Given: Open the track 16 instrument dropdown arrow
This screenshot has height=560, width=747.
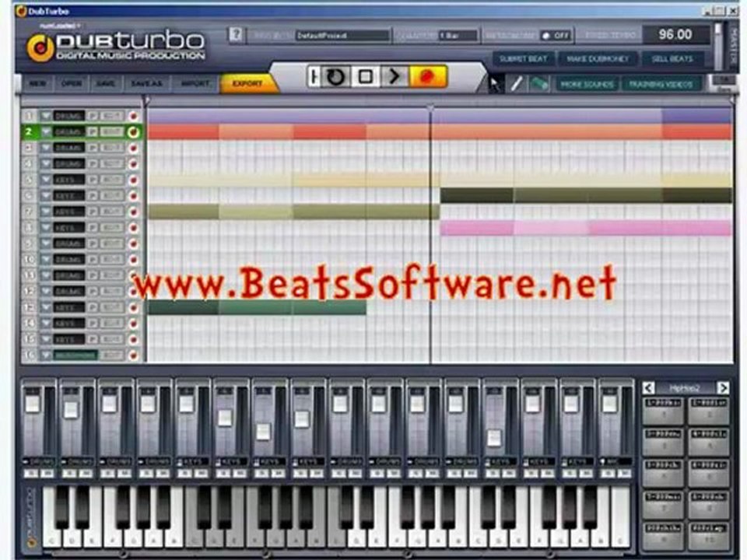Looking at the screenshot, I should [46, 355].
